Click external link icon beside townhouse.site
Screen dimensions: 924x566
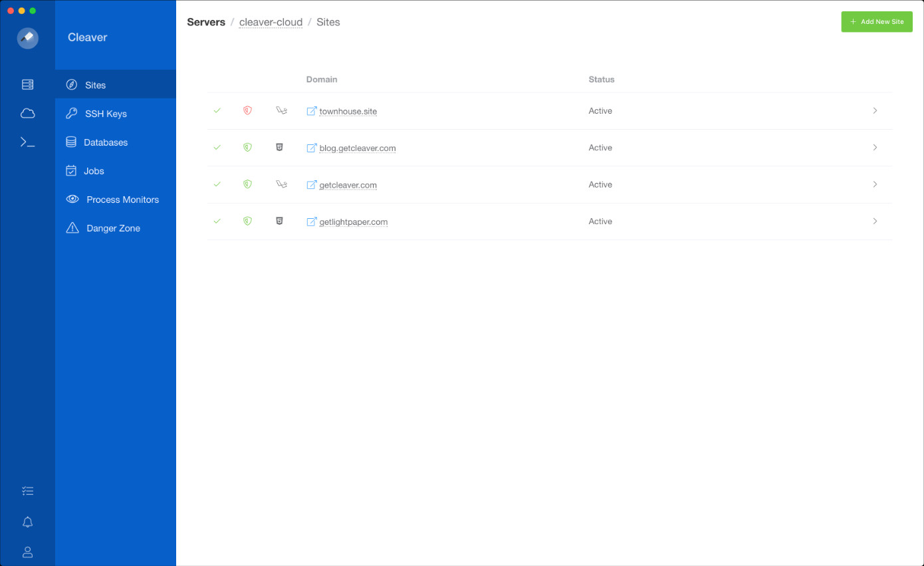click(x=311, y=110)
